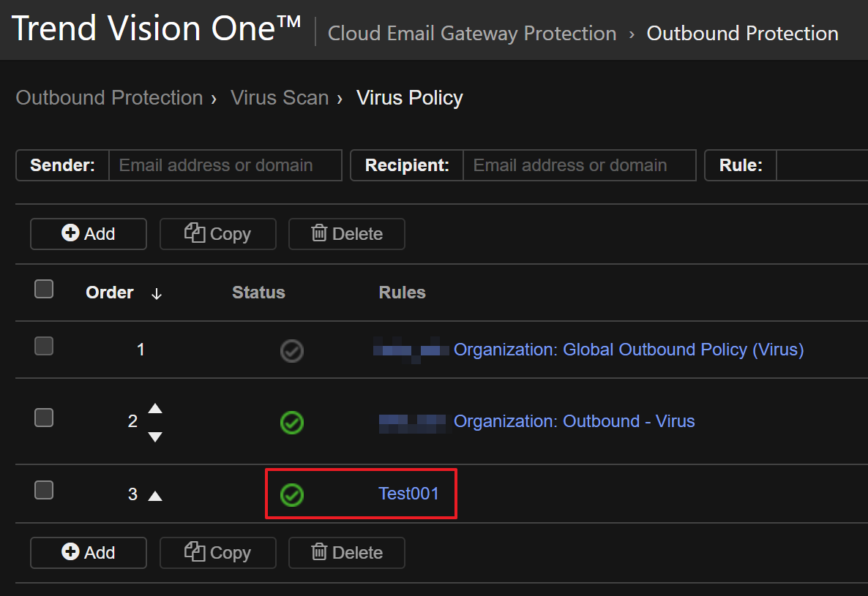Click top Copy button
868x596 pixels.
click(x=218, y=234)
